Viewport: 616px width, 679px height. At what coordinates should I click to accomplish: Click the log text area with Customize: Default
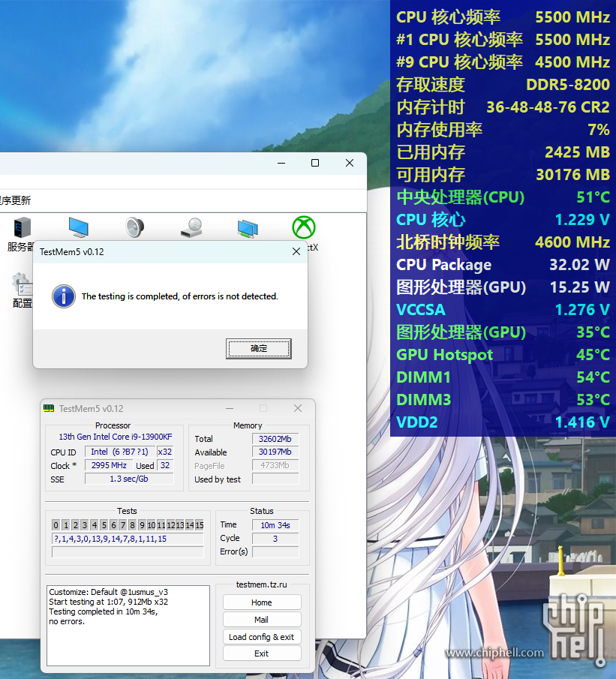coord(128,626)
